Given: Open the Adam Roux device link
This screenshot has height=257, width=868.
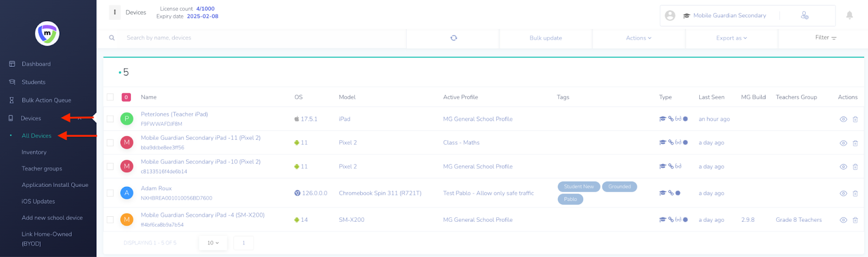Looking at the screenshot, I should 156,189.
